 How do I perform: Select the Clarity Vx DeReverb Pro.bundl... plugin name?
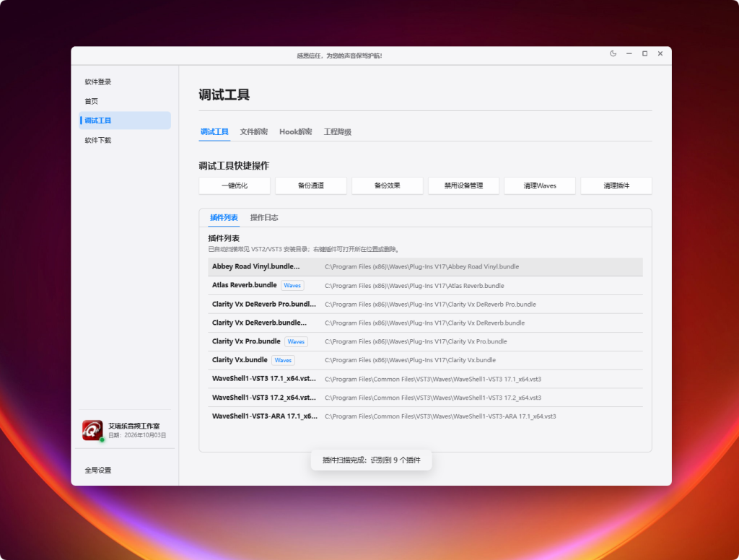point(264,304)
